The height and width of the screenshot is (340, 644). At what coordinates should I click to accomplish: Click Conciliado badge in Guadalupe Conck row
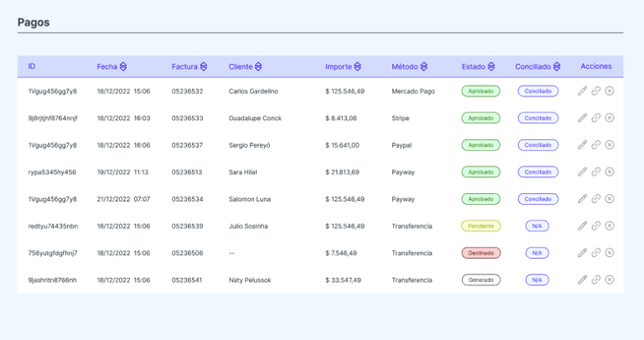(x=538, y=118)
